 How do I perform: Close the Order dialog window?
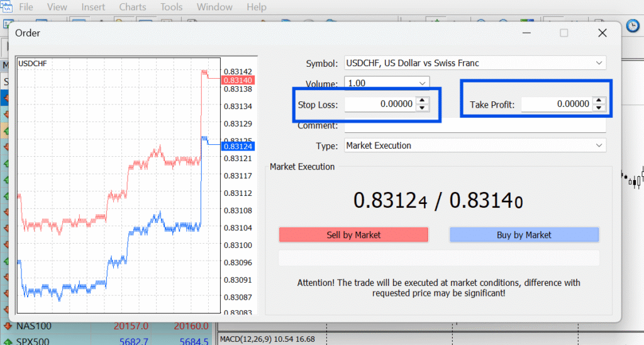click(602, 33)
